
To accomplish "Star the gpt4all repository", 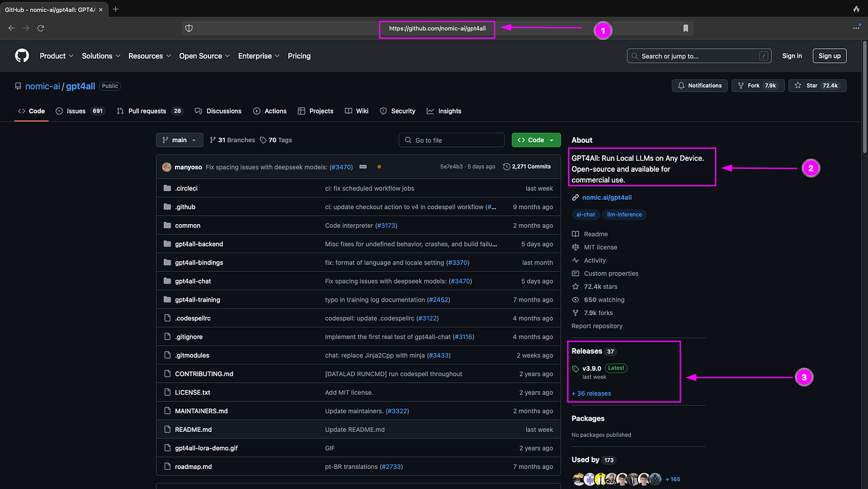I will 817,86.
